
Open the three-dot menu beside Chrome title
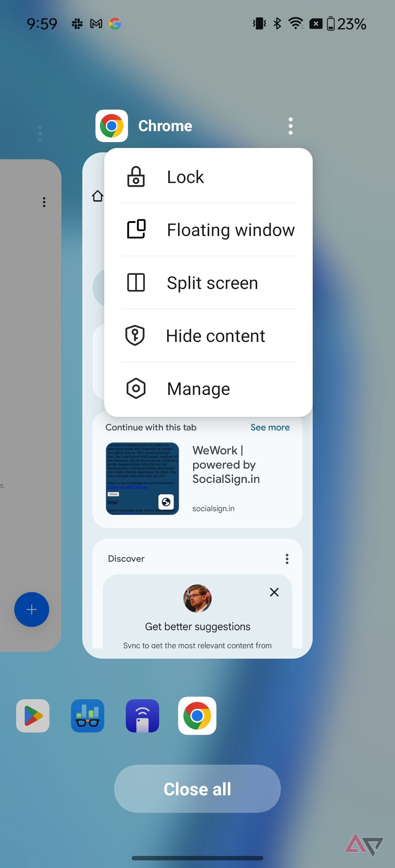pyautogui.click(x=290, y=126)
